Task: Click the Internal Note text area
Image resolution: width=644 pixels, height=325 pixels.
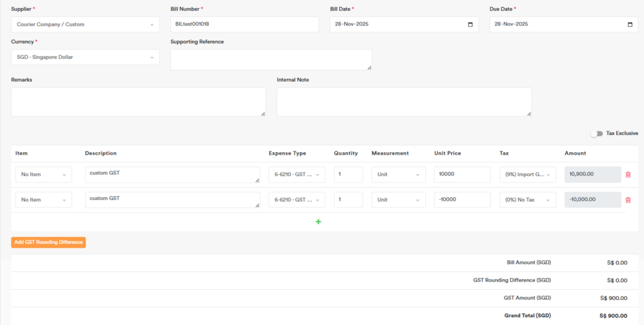Action: tap(404, 102)
